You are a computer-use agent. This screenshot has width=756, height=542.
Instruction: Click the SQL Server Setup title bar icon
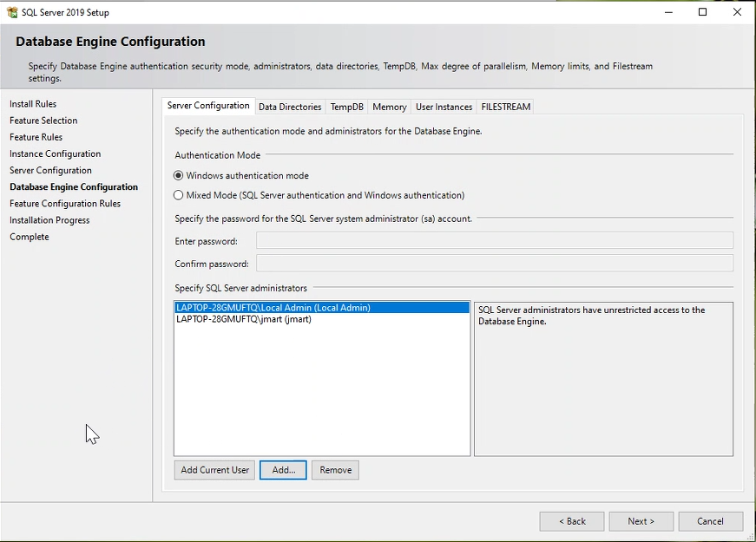pos(12,12)
